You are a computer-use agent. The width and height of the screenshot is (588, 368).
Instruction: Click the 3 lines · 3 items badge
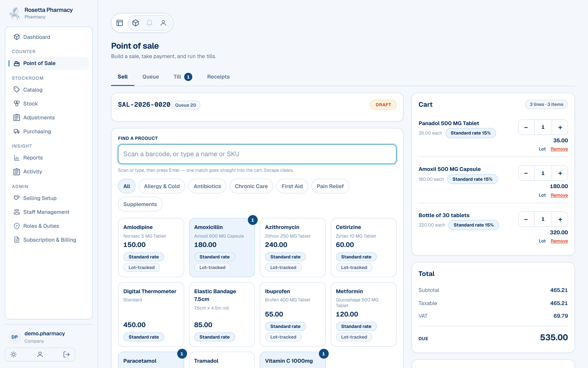(x=546, y=104)
